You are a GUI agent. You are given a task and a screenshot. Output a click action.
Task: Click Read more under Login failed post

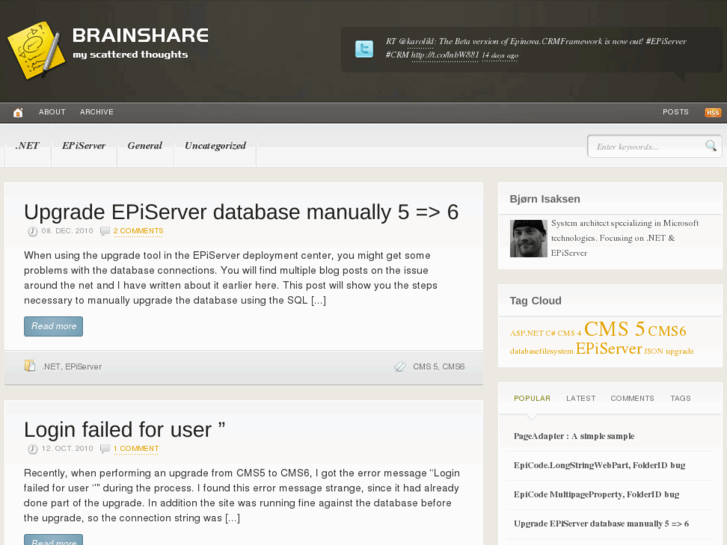[53, 540]
